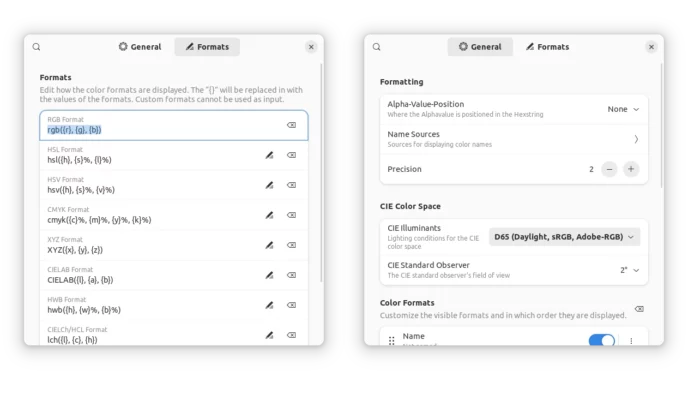This screenshot has width=700, height=394.
Task: Reset Color Formats order icon
Action: coord(639,309)
